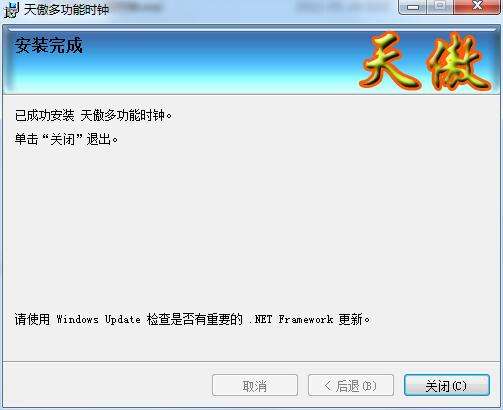Click the 傲 character in the logo

coord(460,62)
